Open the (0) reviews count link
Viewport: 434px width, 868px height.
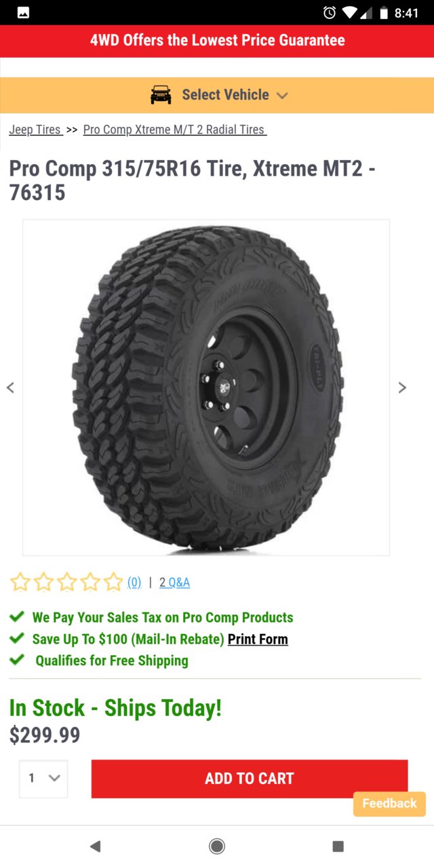coord(134,582)
